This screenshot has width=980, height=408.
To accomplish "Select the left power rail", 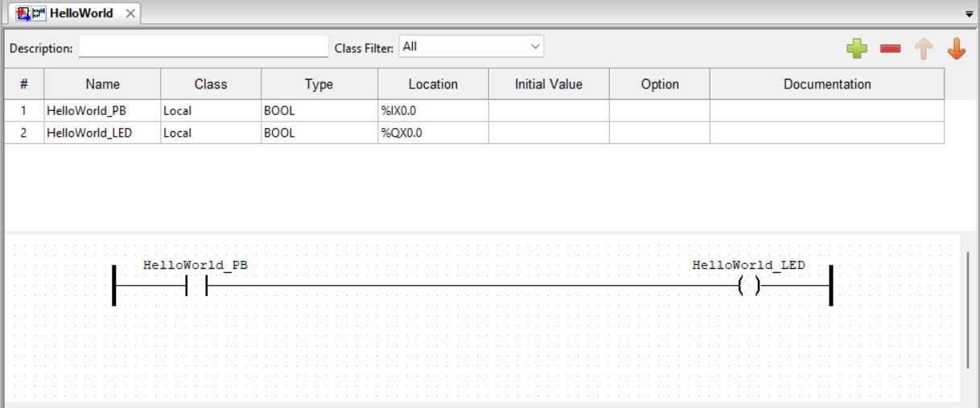I will pyautogui.click(x=114, y=285).
